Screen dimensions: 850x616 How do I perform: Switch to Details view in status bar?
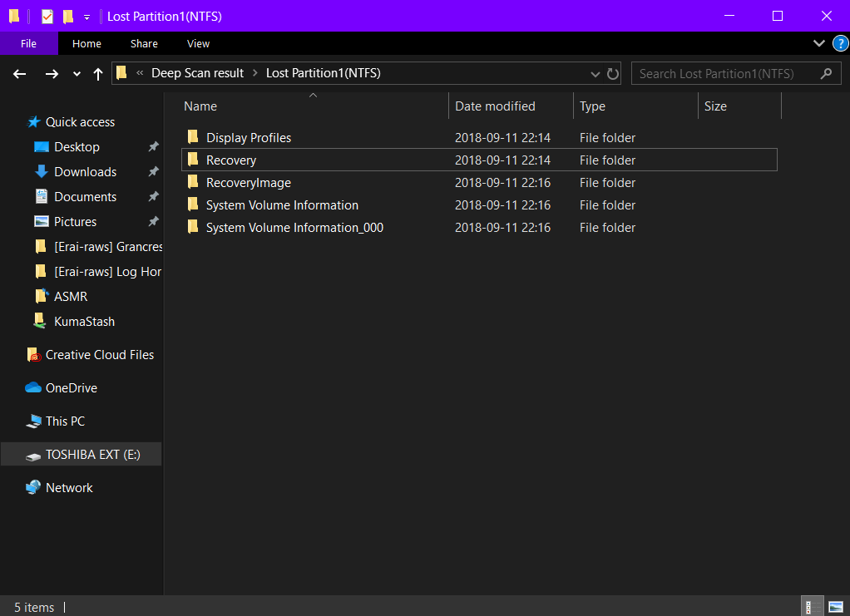[812, 607]
